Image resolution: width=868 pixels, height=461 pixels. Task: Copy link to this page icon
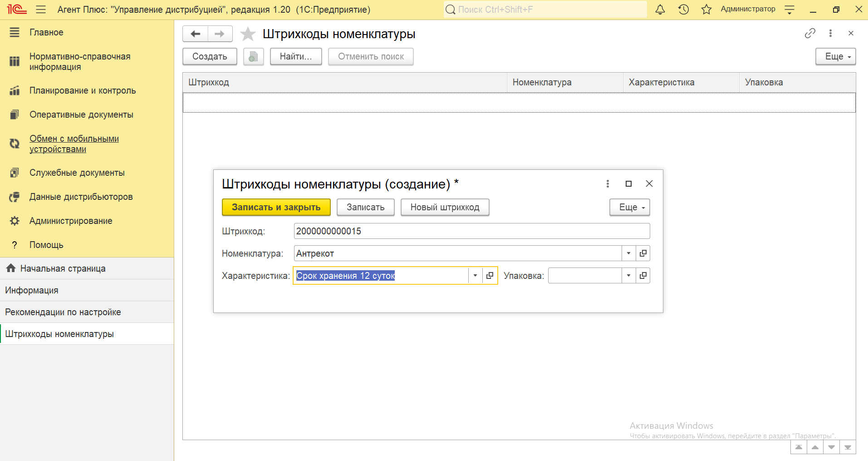(x=810, y=33)
